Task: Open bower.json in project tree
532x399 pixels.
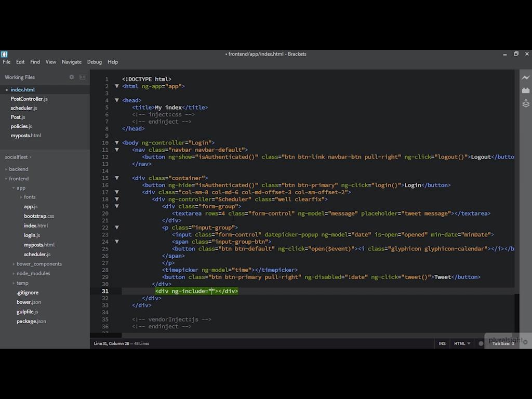Action: click(x=29, y=302)
